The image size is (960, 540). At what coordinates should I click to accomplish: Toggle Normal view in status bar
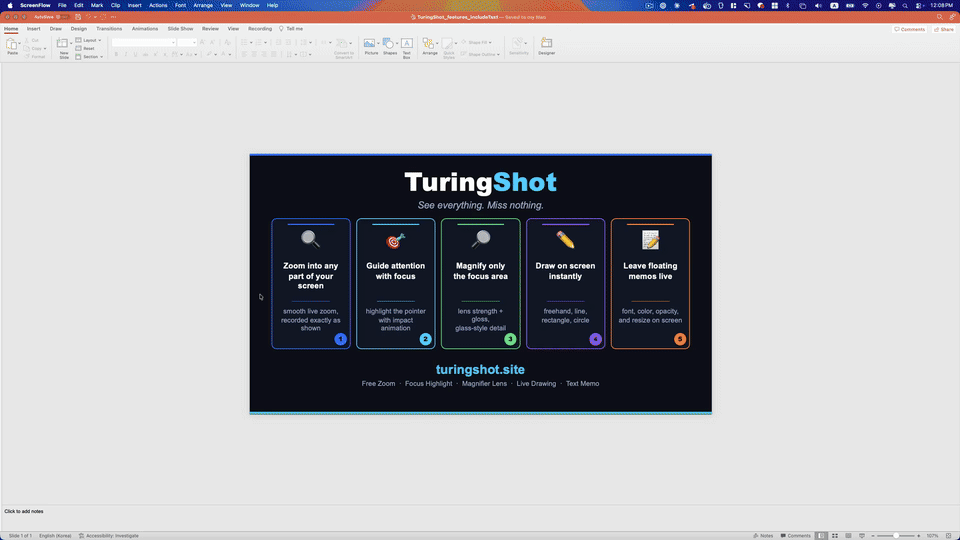[x=821, y=536]
